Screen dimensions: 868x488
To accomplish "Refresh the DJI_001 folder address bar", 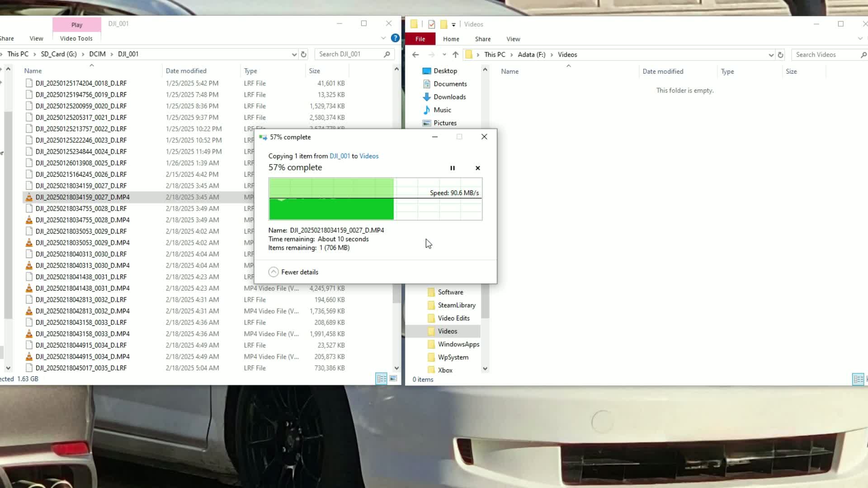I will 304,54.
